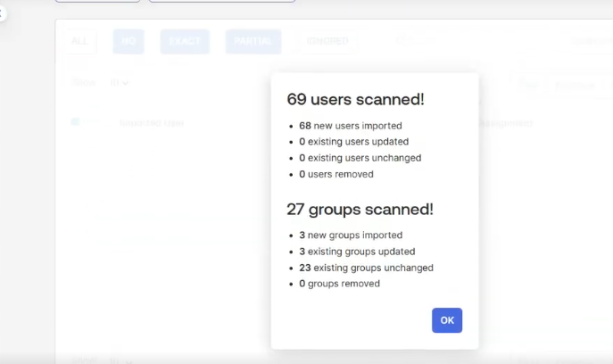Switch to the PARTIAL filter tab
The height and width of the screenshot is (364, 613).
pos(253,41)
